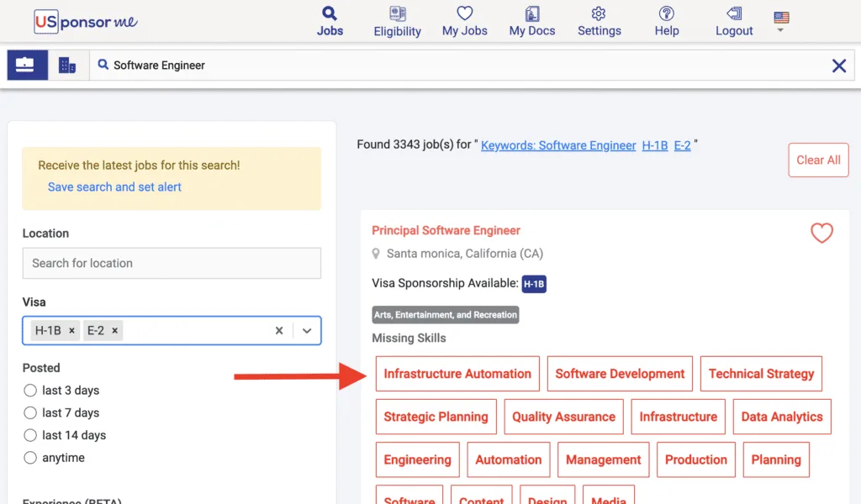This screenshot has width=861, height=504.
Task: Switch to the company building search icon
Action: click(x=67, y=66)
